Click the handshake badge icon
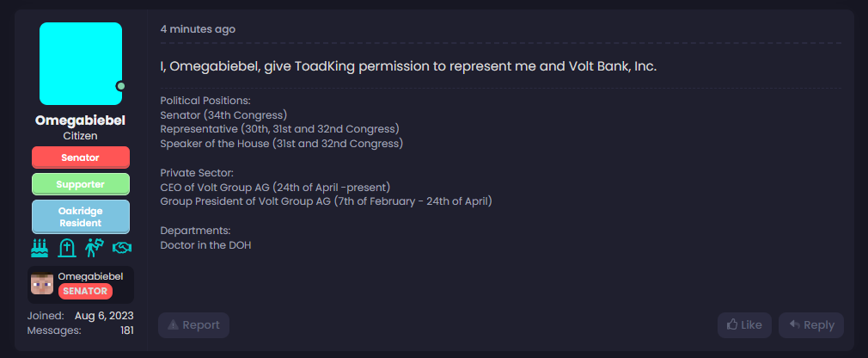Viewport: 868px width, 358px height. 121,249
